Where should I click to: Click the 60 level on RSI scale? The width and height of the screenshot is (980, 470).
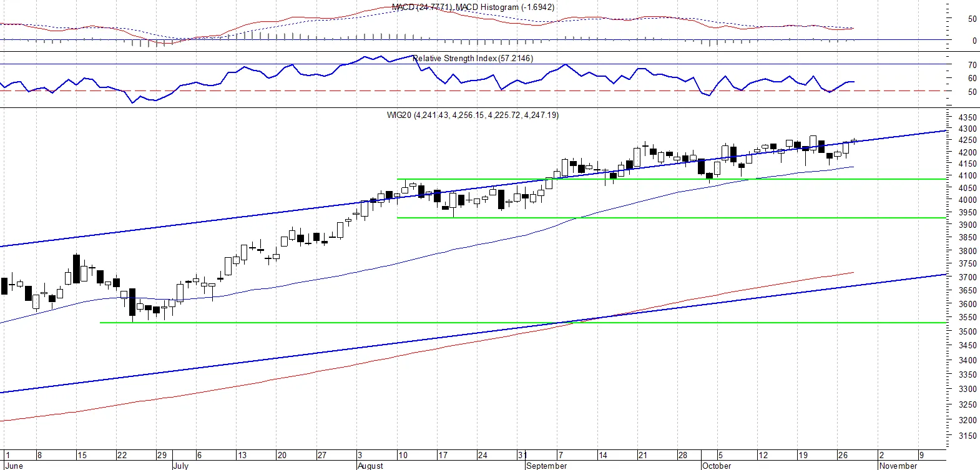point(972,79)
